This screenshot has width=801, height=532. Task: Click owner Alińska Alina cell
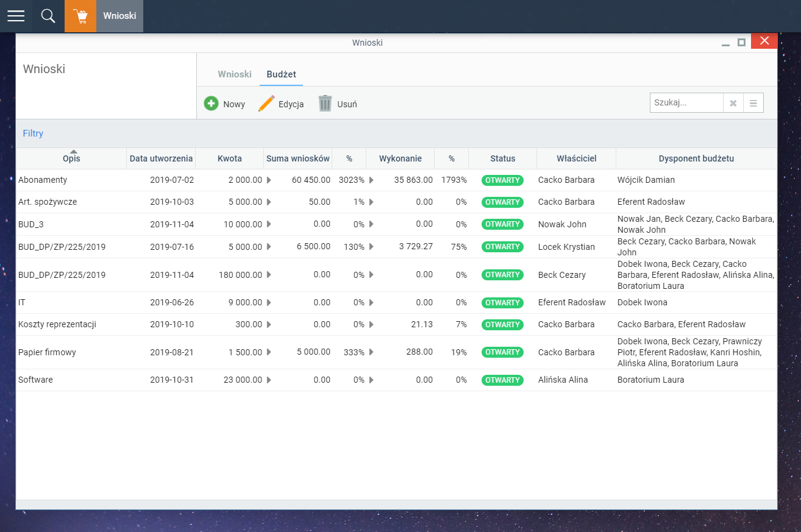(563, 380)
